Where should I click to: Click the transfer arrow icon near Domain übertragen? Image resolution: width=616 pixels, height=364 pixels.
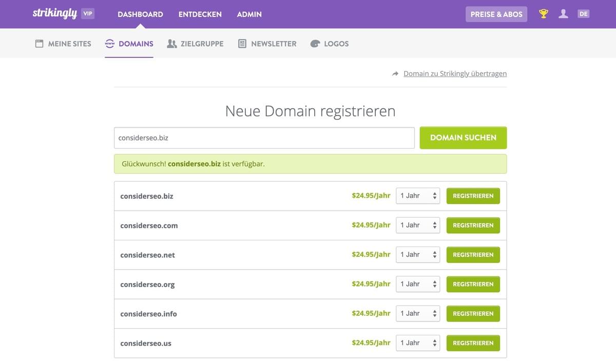pyautogui.click(x=395, y=73)
